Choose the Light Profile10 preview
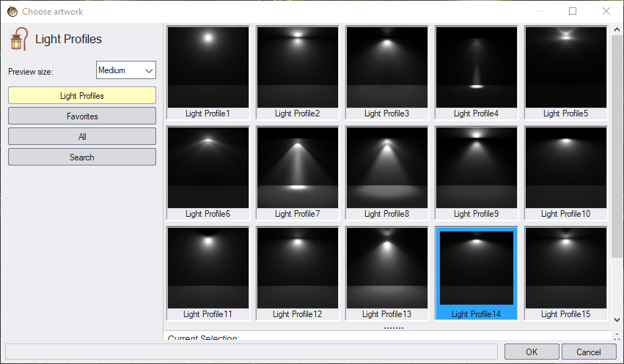The image size is (624, 364). click(566, 167)
